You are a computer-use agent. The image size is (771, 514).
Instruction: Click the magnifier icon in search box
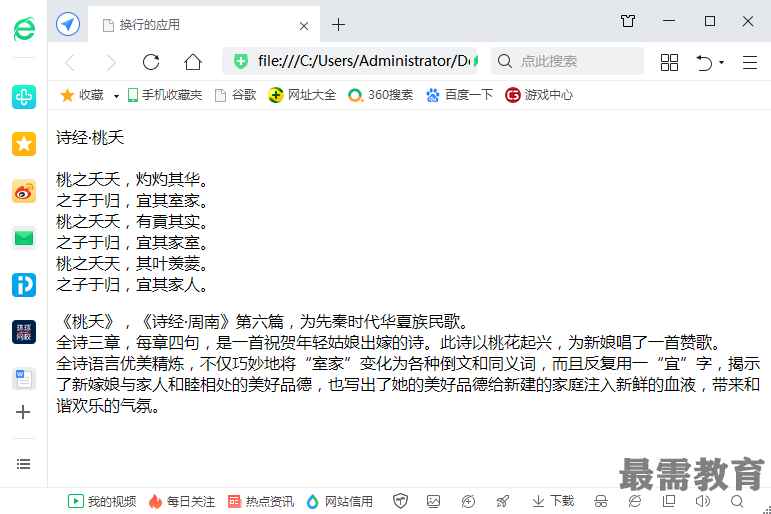point(504,61)
